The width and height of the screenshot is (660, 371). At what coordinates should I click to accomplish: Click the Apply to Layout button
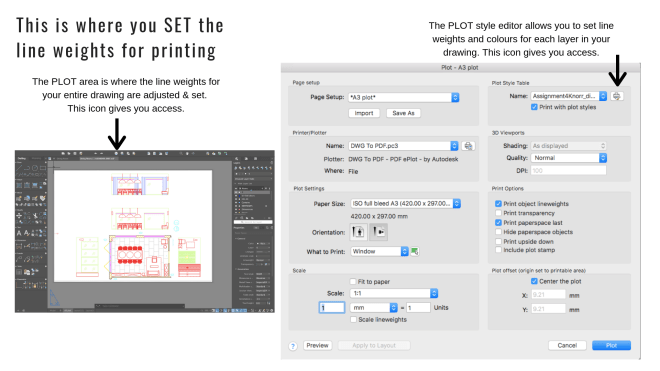(x=374, y=346)
